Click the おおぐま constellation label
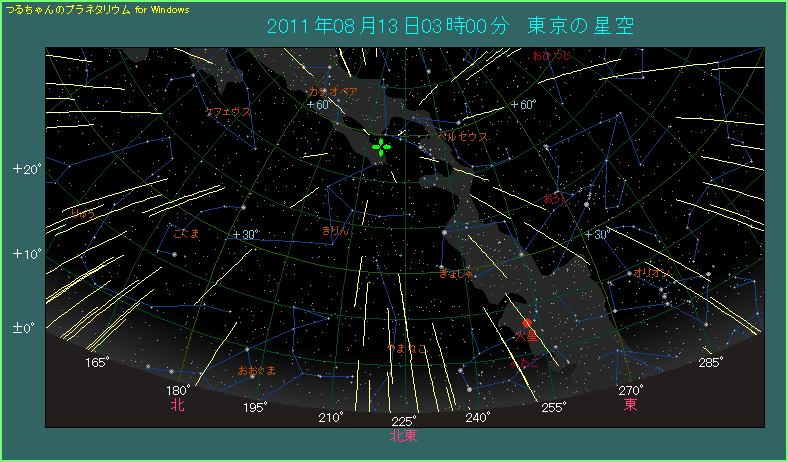Image resolution: width=788 pixels, height=462 pixels. coord(257,371)
